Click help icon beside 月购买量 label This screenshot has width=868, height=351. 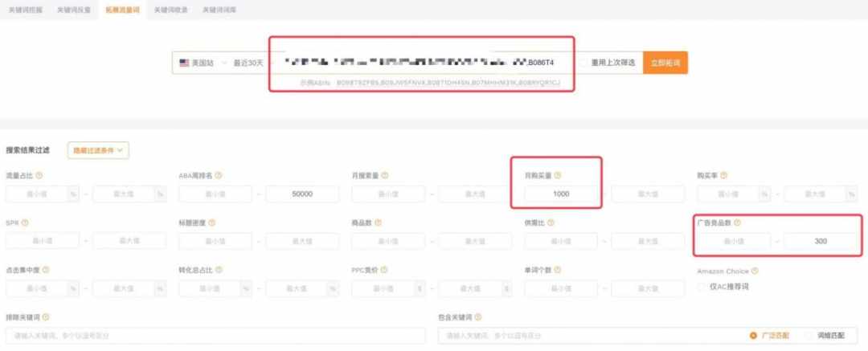pos(558,175)
